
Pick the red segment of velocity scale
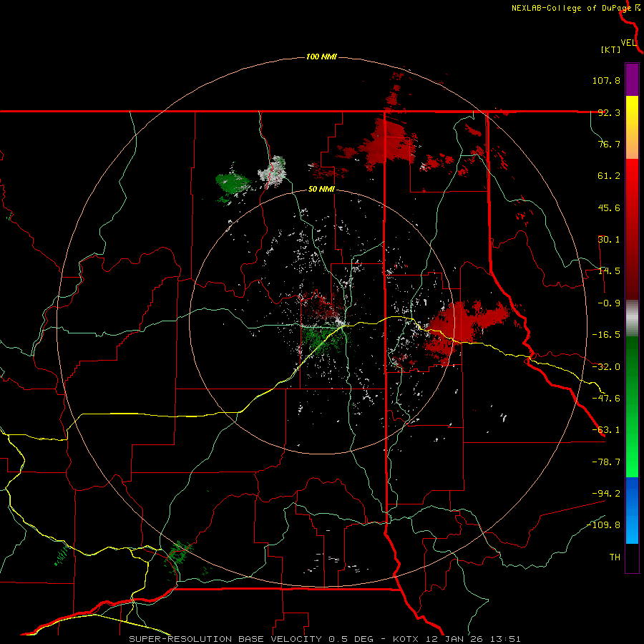click(x=632, y=229)
